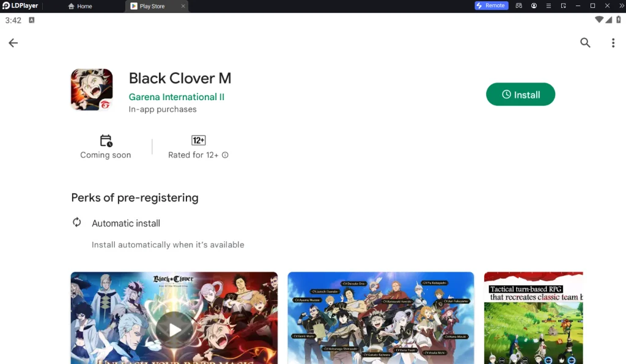
Task: Click the 3:42 clock in status bar
Action: (x=13, y=20)
